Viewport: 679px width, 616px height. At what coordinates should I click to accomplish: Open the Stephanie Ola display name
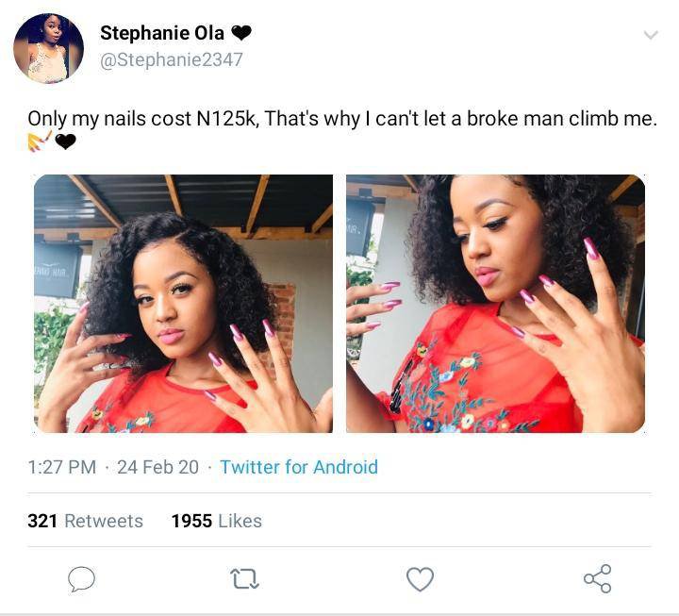(162, 33)
